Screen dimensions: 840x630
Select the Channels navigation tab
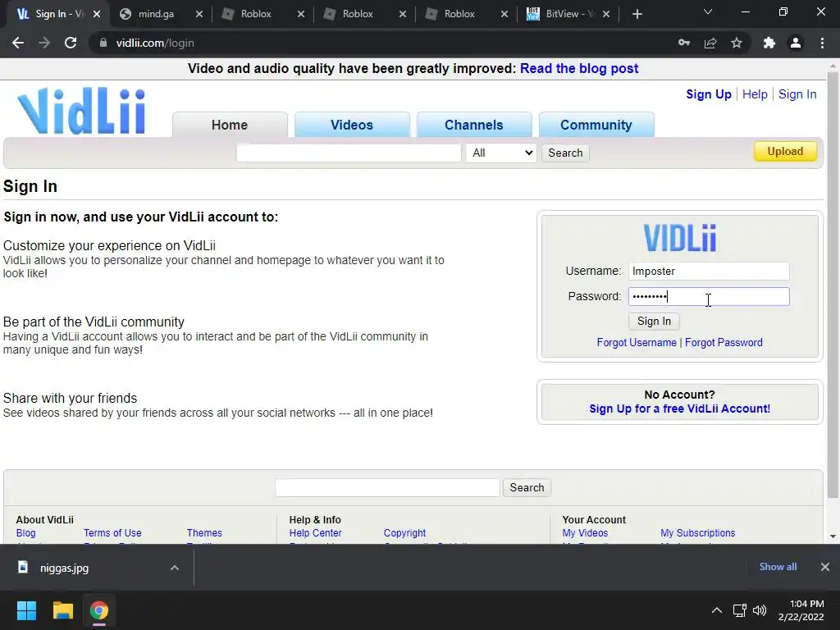coord(474,125)
